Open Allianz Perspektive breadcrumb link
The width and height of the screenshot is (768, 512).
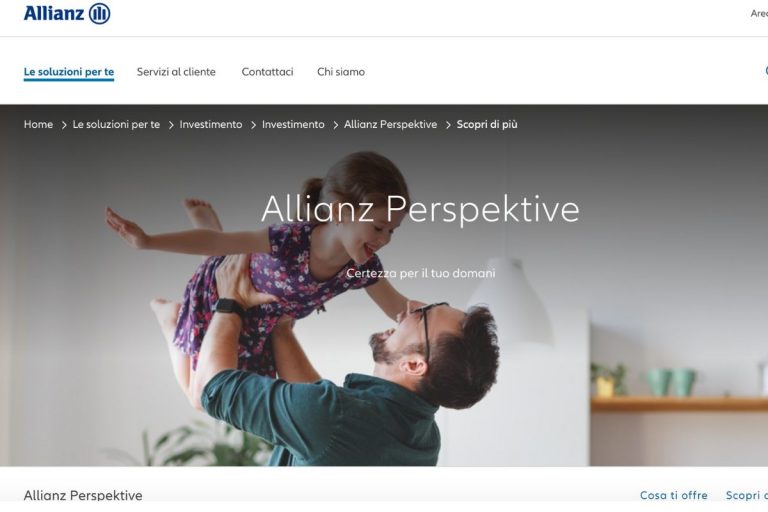pos(390,124)
